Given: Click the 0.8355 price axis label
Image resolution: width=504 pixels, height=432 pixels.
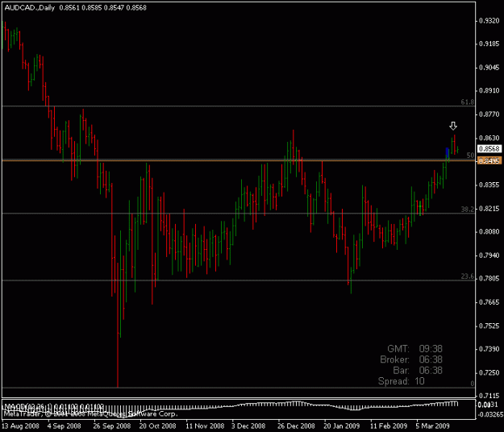Looking at the screenshot, I should [x=489, y=185].
